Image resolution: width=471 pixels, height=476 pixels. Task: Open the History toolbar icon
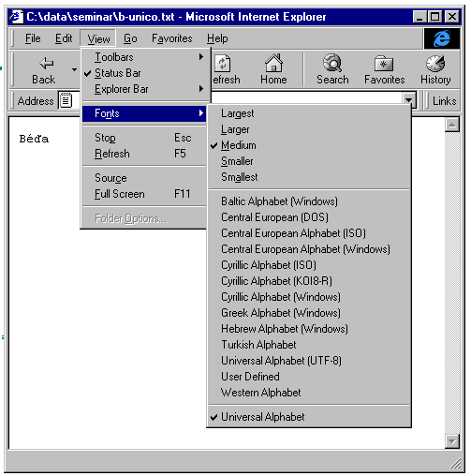pyautogui.click(x=435, y=64)
